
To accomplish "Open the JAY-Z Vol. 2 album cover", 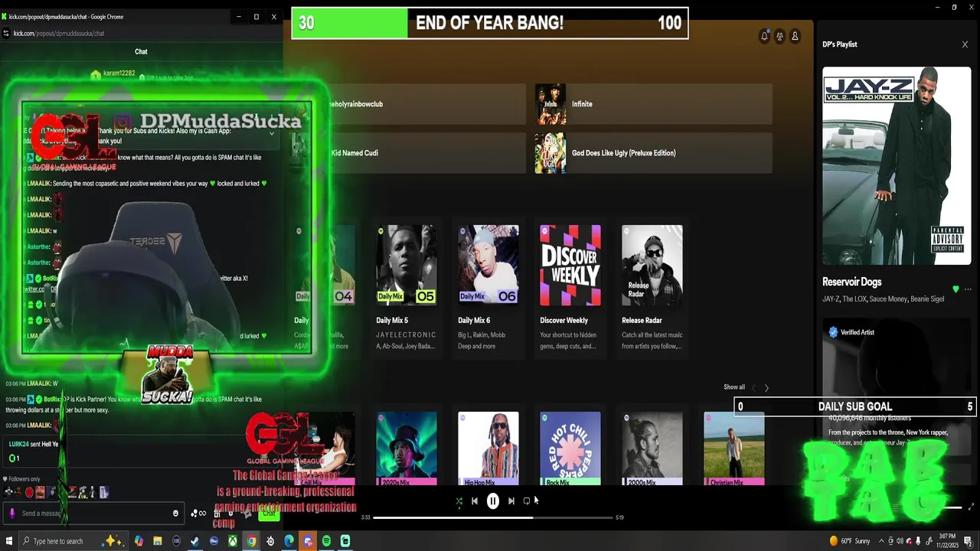I will (x=897, y=166).
